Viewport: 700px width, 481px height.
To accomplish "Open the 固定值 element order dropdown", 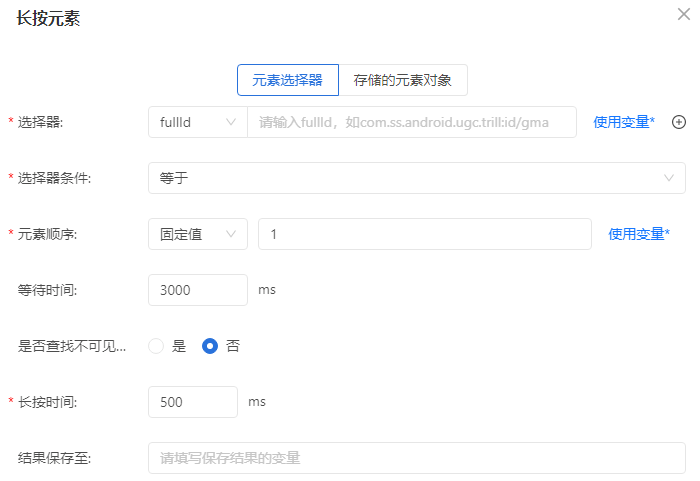I will (x=197, y=234).
